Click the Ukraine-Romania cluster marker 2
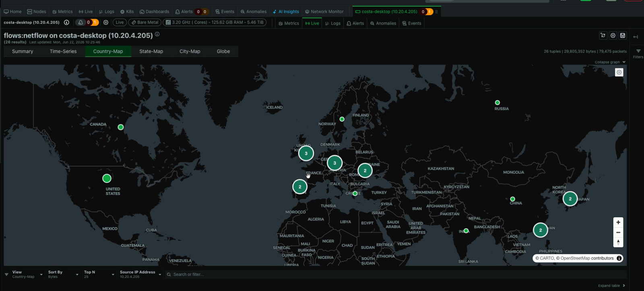This screenshot has height=291, width=644. tap(365, 170)
